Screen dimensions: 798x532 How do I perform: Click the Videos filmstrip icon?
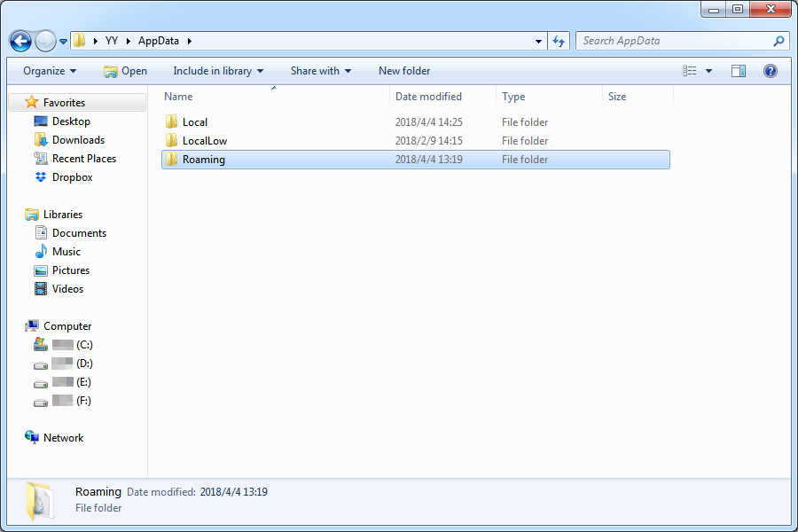click(41, 289)
